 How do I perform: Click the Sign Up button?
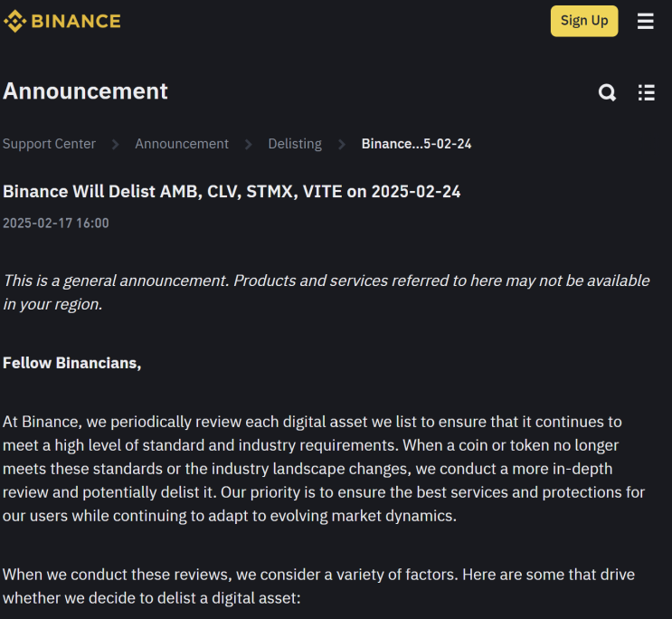584,21
